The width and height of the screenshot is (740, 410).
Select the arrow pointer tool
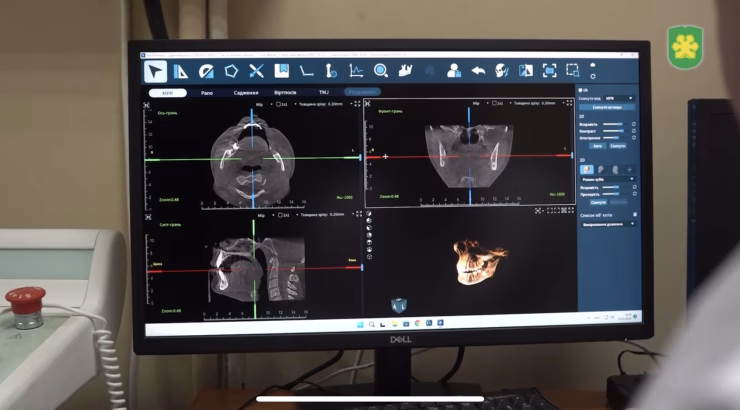coord(155,71)
